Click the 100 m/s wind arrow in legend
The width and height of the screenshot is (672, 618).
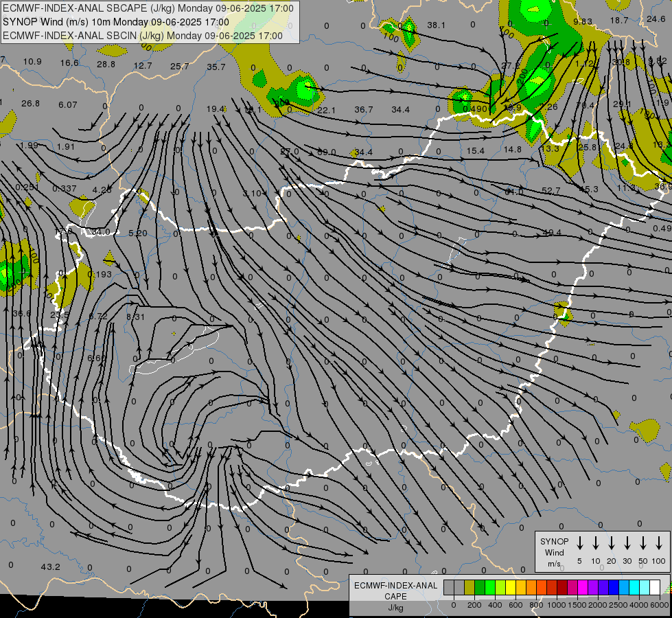coord(659,542)
